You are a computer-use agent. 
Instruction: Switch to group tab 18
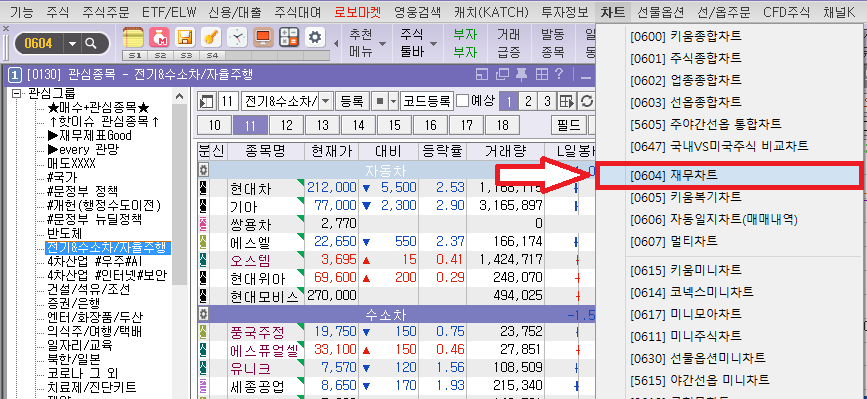(503, 125)
